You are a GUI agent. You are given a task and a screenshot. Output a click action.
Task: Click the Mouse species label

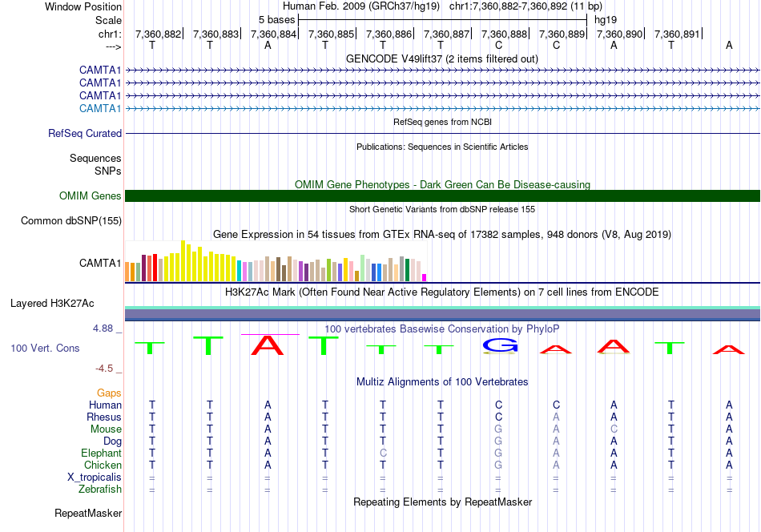coord(106,429)
